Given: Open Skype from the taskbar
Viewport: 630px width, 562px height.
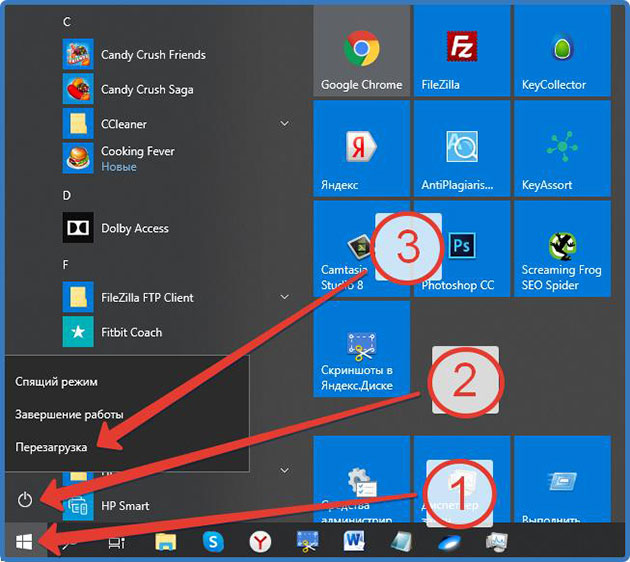Looking at the screenshot, I should point(213,542).
